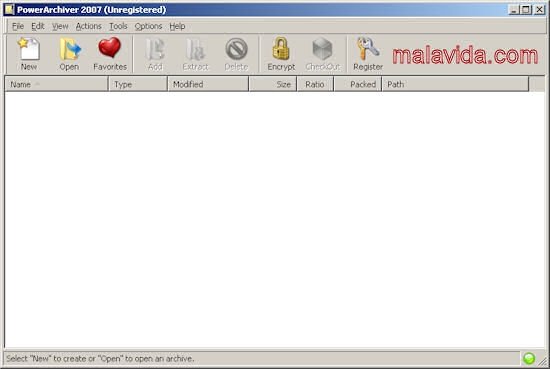Open the View menu
Image resolution: width=550 pixels, height=369 pixels.
(60, 26)
